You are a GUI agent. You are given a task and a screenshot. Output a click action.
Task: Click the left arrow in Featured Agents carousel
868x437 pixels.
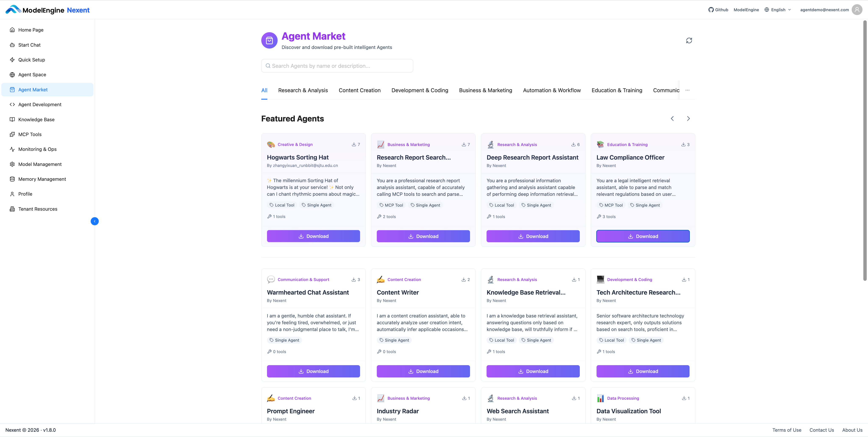click(672, 118)
